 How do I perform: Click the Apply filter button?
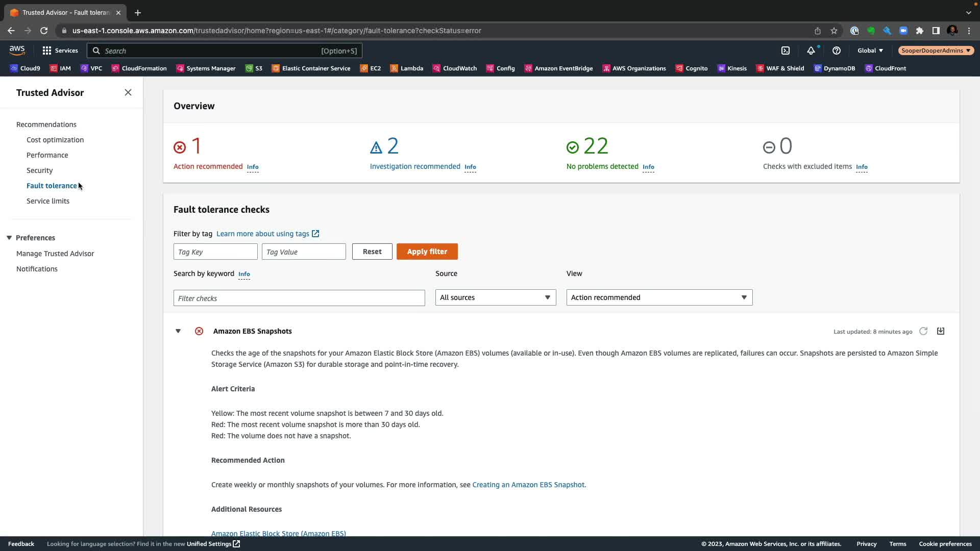(427, 252)
